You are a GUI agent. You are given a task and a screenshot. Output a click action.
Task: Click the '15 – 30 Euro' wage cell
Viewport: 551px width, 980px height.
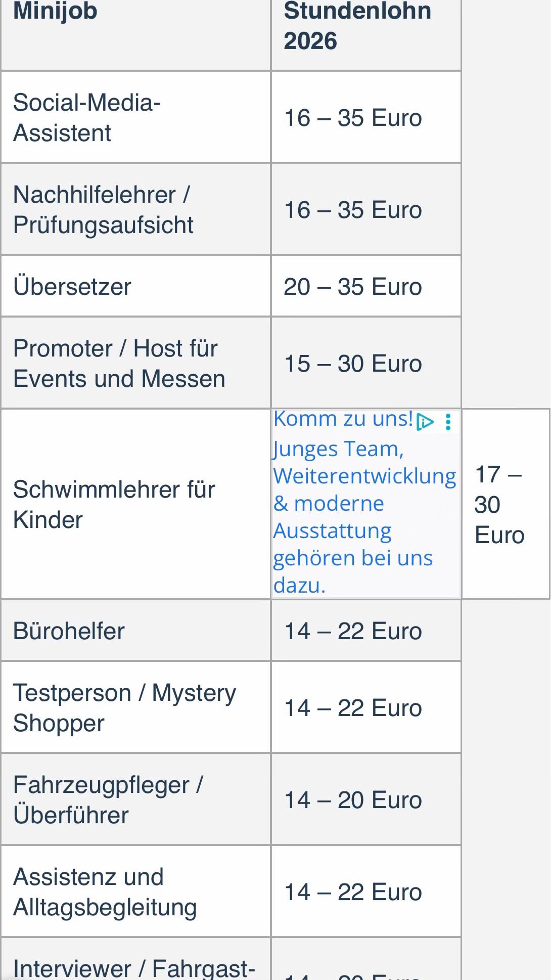coord(366,363)
